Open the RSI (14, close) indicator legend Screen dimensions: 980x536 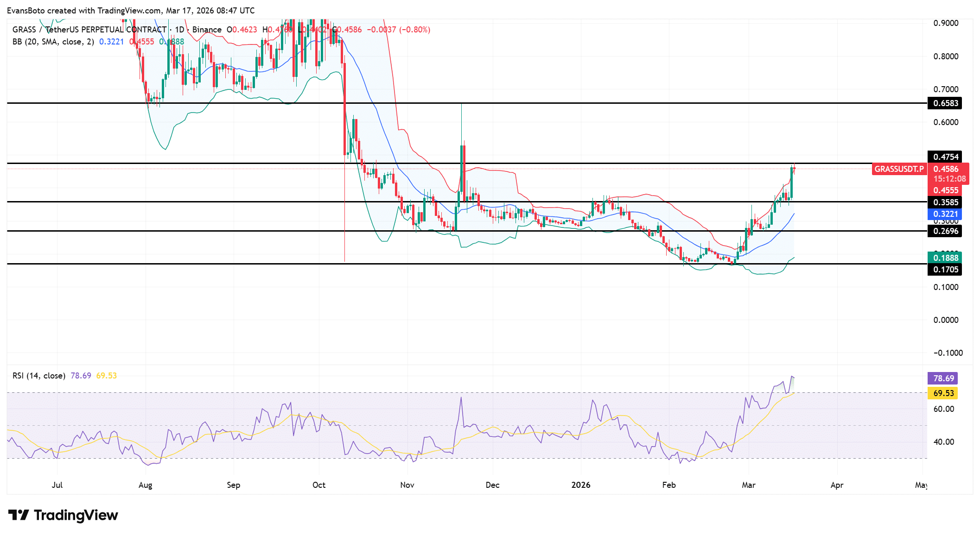tap(39, 376)
